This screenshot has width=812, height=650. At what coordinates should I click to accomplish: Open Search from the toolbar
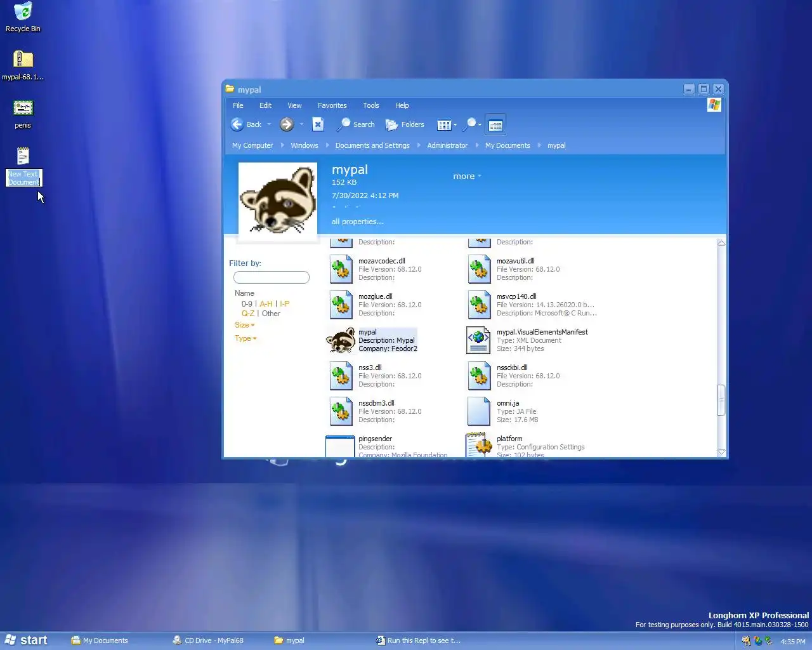pos(357,124)
